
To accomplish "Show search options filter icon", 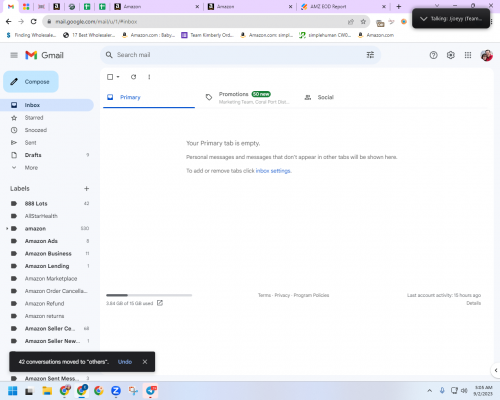I will pyautogui.click(x=370, y=55).
